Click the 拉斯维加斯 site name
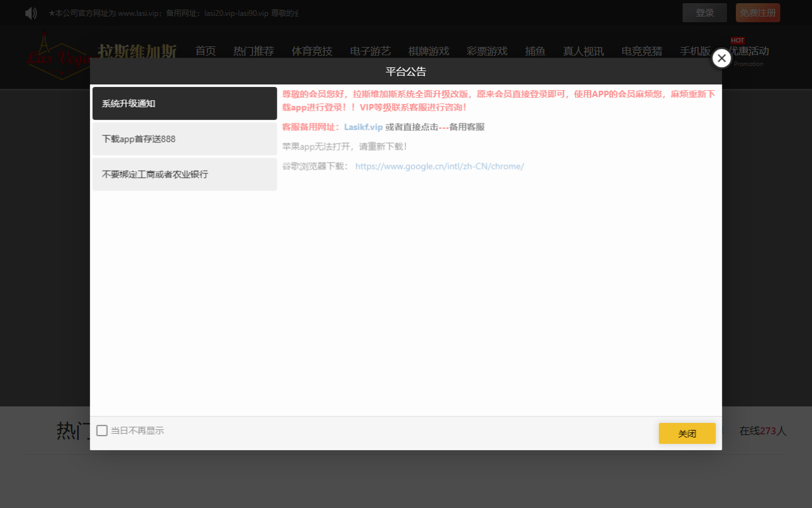Image resolution: width=812 pixels, height=508 pixels. tap(137, 52)
